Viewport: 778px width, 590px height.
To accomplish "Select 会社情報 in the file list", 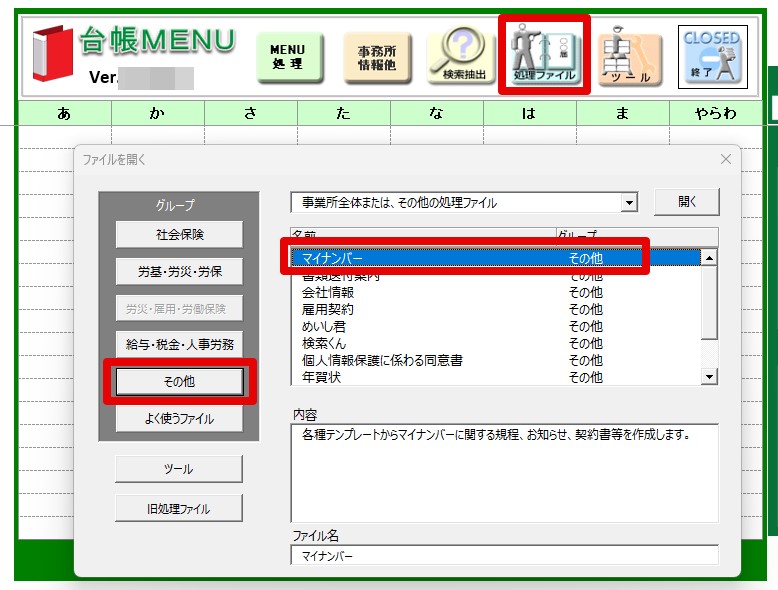I will (496, 292).
